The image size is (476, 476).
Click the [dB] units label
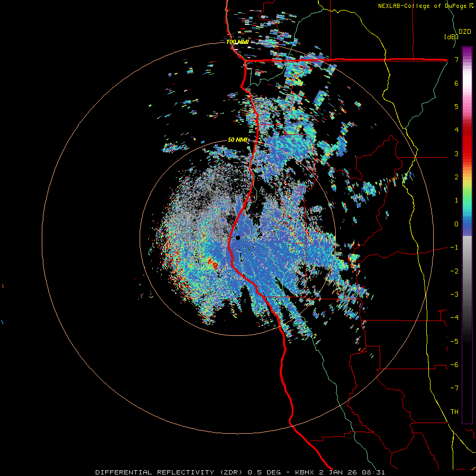click(x=451, y=36)
